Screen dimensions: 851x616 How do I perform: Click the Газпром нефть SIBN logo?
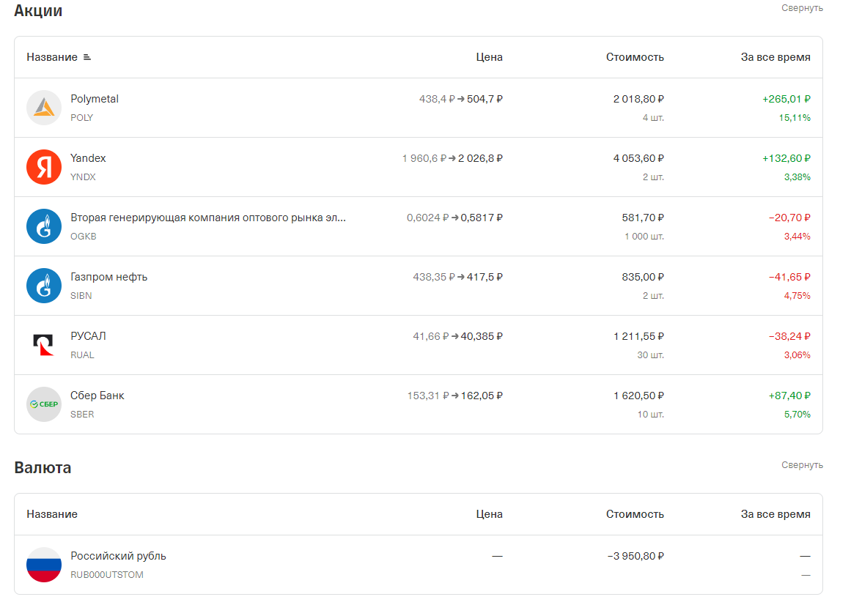(x=44, y=286)
